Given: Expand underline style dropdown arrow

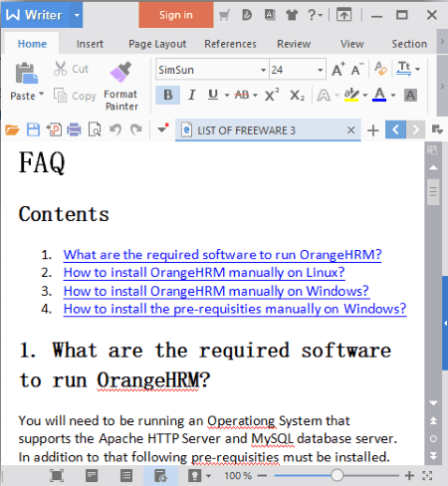Looking at the screenshot, I should point(227,96).
